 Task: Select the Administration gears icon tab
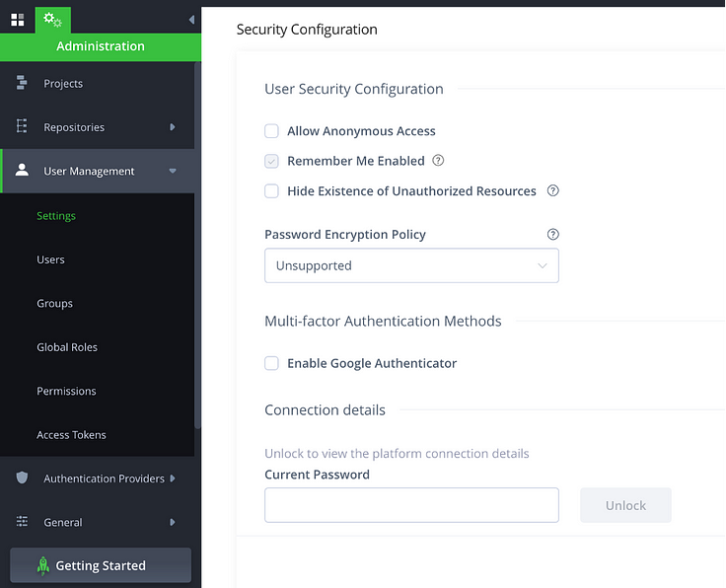coord(53,20)
